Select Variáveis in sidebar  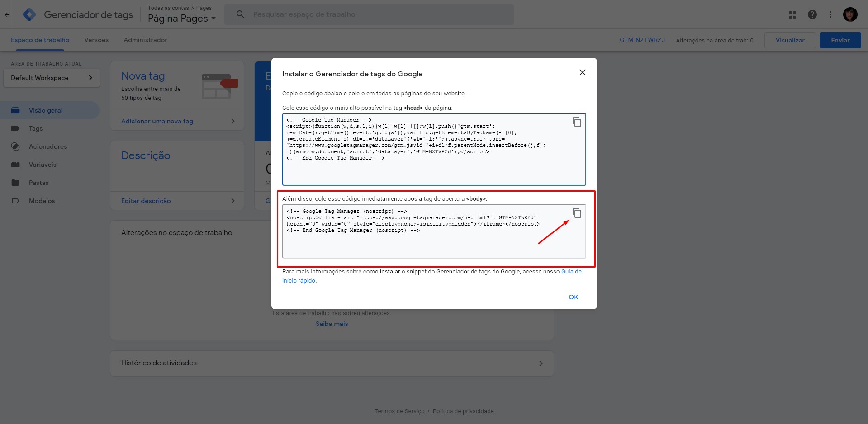(50, 165)
